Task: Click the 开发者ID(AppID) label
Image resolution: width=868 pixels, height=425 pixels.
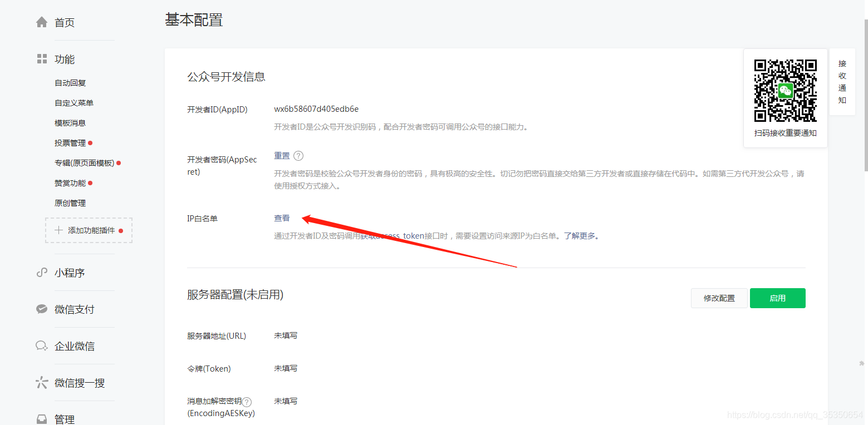Action: 217,110
